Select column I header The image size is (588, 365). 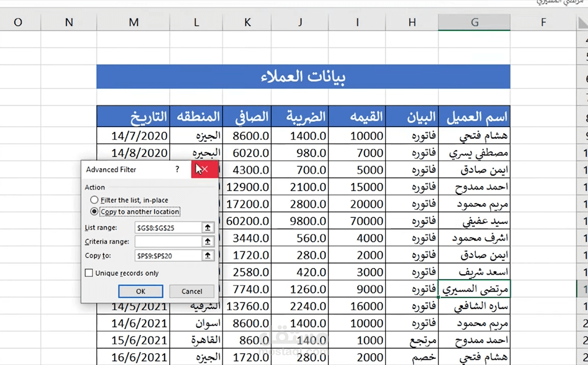coord(357,22)
